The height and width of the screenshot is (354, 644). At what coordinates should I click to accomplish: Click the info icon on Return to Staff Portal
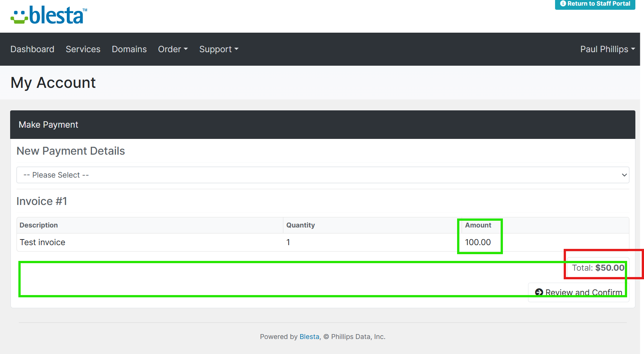pos(563,4)
